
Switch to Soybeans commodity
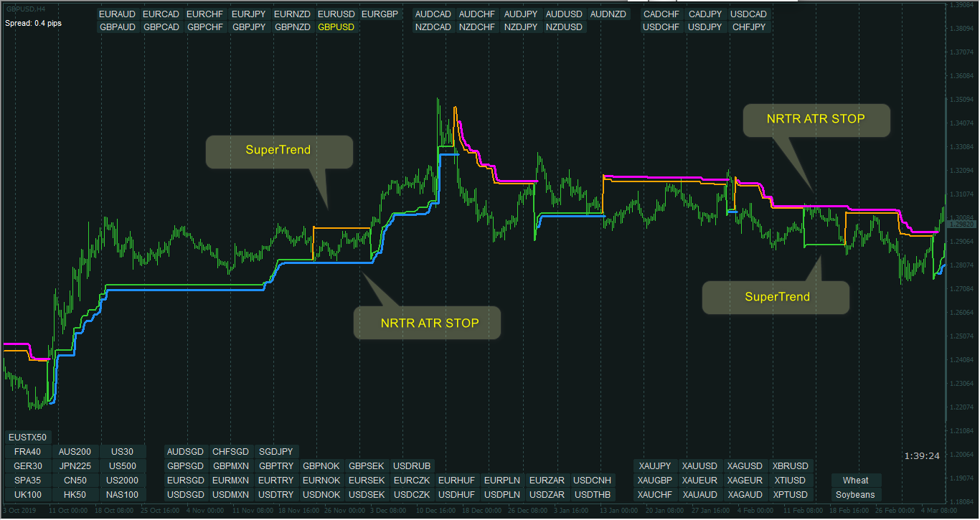856,495
